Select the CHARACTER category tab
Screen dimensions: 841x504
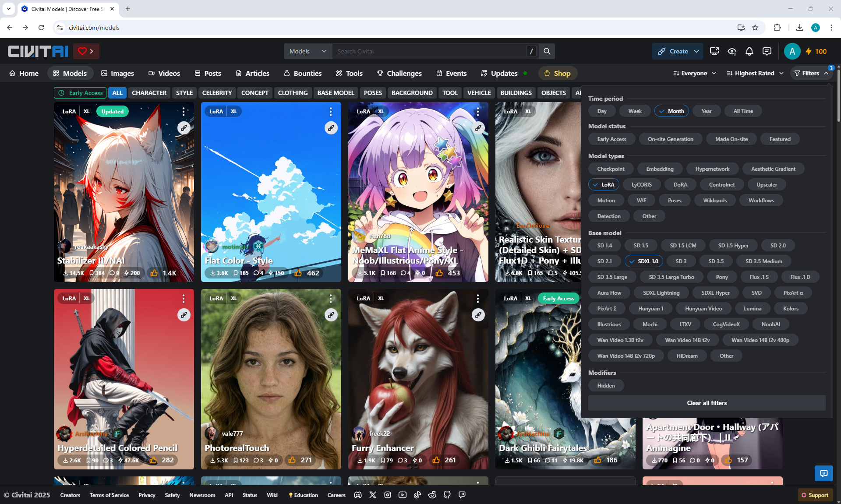coord(149,93)
